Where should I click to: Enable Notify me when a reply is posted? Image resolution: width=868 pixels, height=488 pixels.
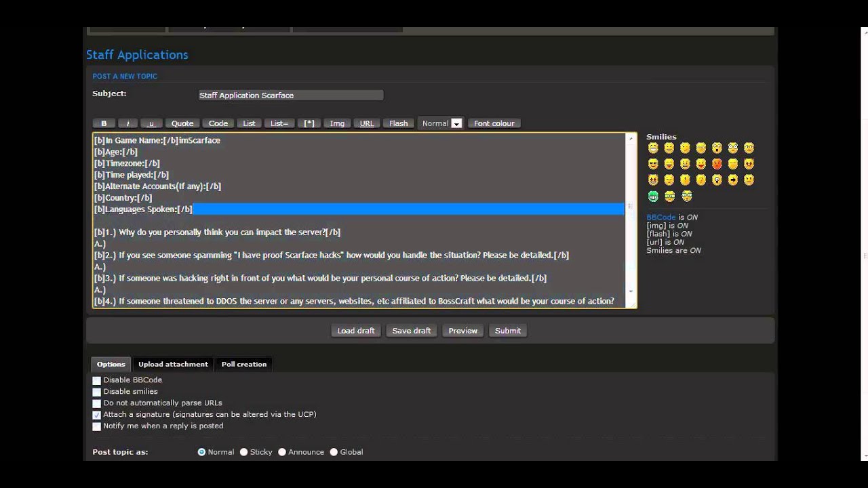97,427
